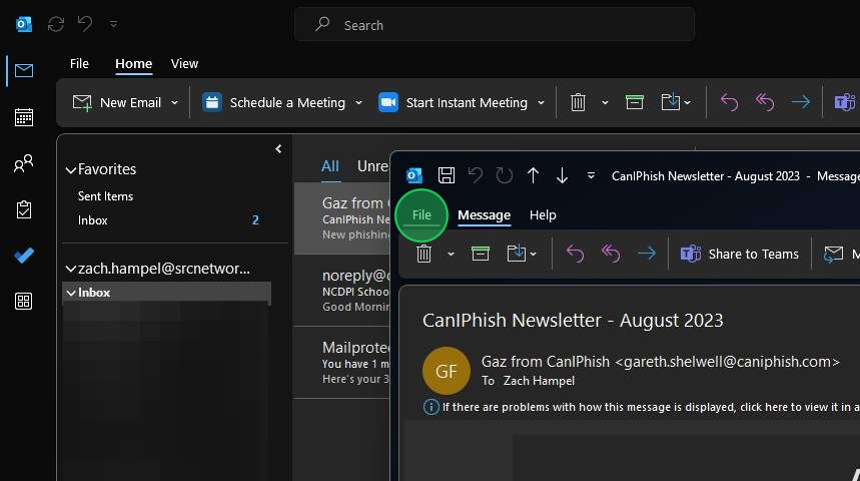Open Move to folder icon in main ribbon
This screenshot has width=860, height=481.
pos(675,102)
